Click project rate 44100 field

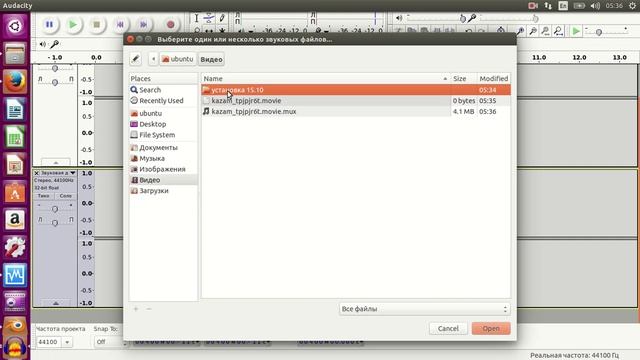[x=49, y=342]
